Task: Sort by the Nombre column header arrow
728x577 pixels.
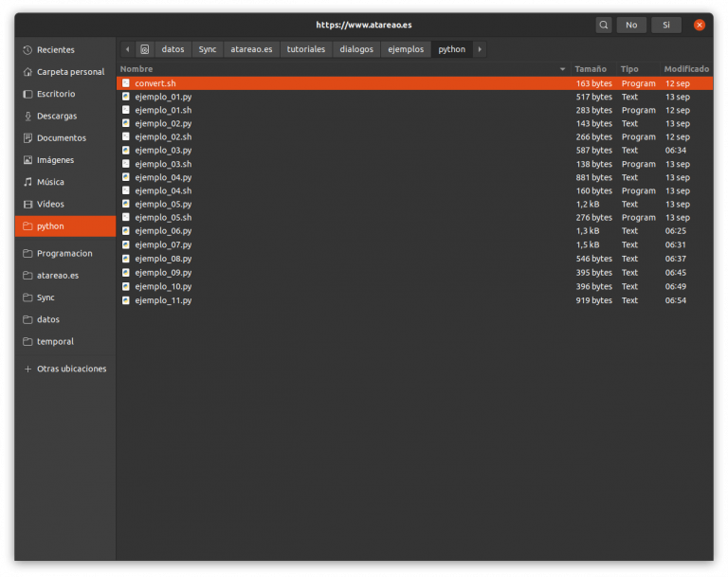Action: (x=562, y=69)
